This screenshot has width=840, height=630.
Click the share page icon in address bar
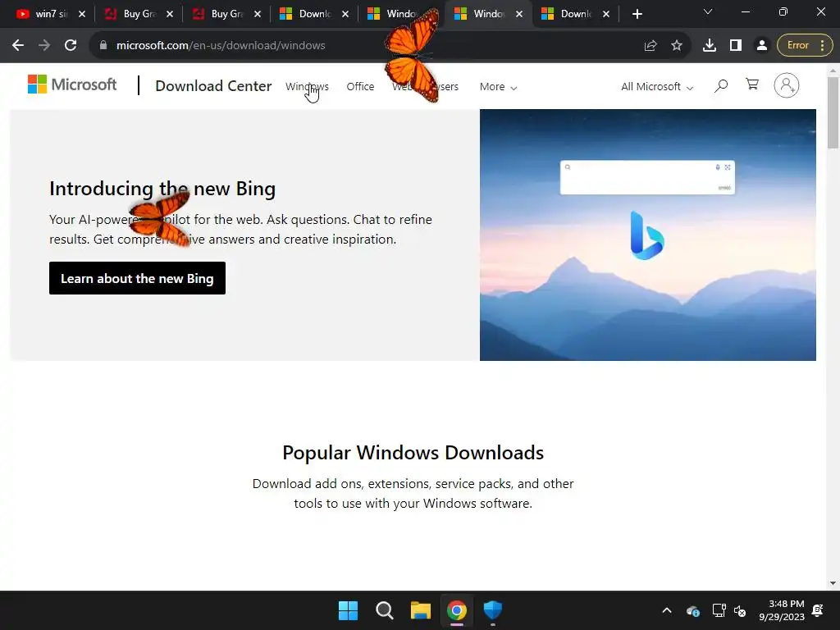[x=651, y=46]
